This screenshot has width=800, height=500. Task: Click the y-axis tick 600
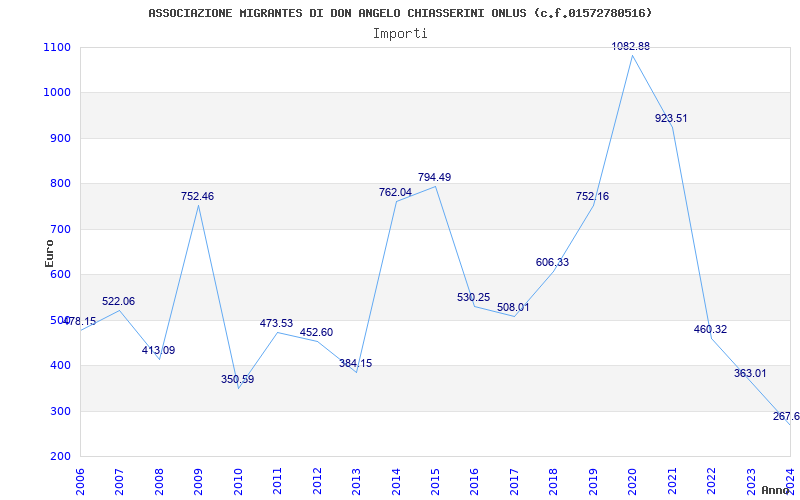(60, 274)
